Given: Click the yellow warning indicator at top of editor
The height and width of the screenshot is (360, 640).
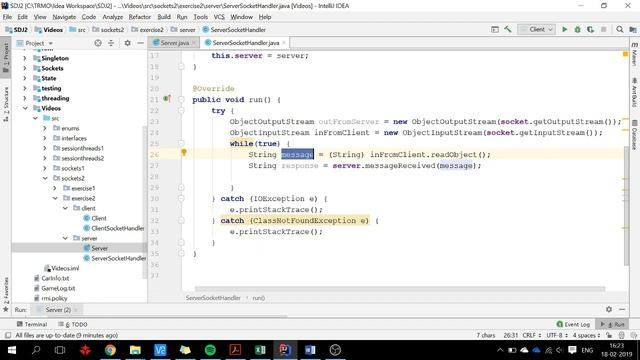Looking at the screenshot, I should (x=625, y=54).
